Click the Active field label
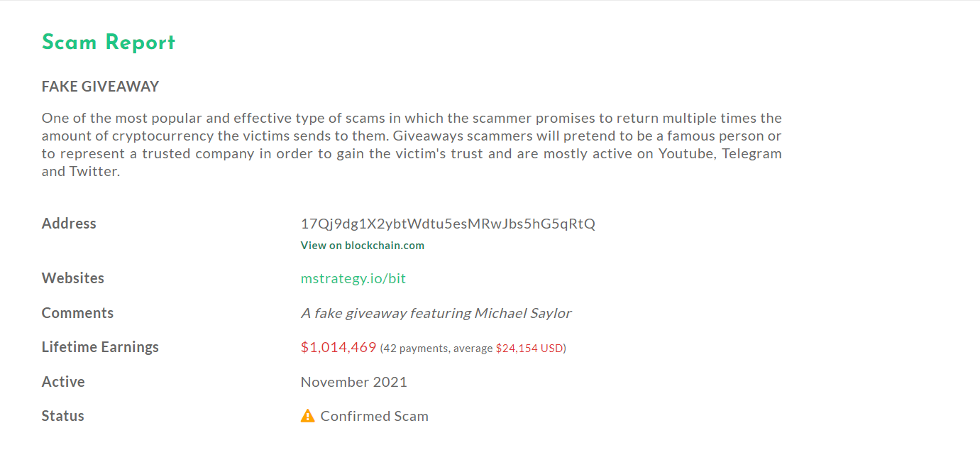This screenshot has height=455, width=980. pos(63,382)
